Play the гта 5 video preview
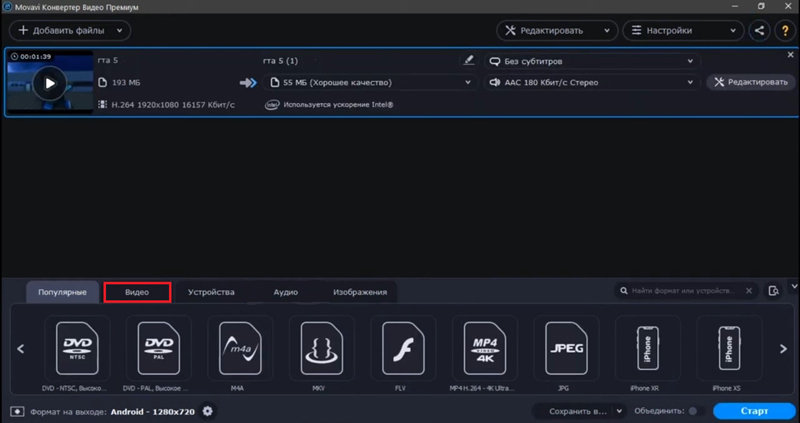The width and height of the screenshot is (800, 423). pyautogui.click(x=49, y=83)
